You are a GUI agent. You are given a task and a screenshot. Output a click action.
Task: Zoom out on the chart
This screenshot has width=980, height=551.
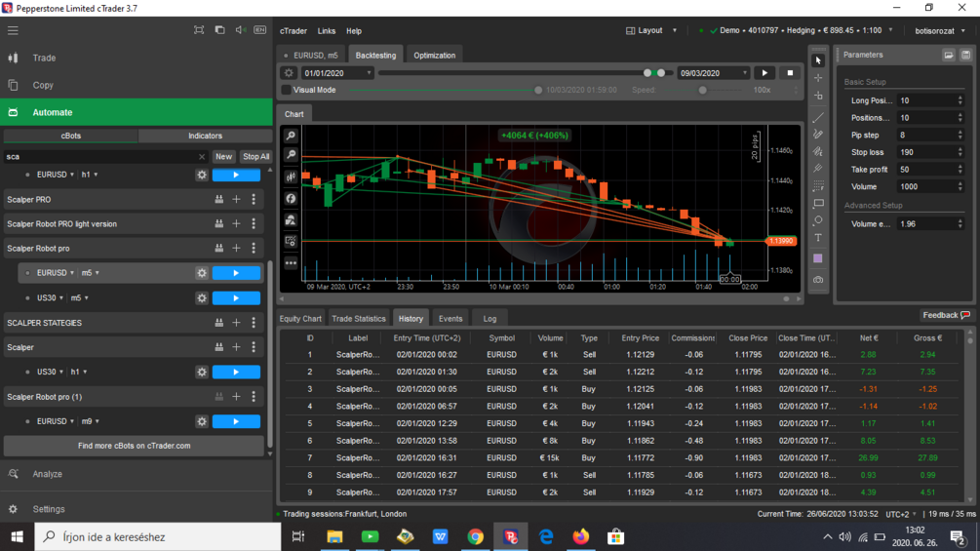(x=292, y=154)
